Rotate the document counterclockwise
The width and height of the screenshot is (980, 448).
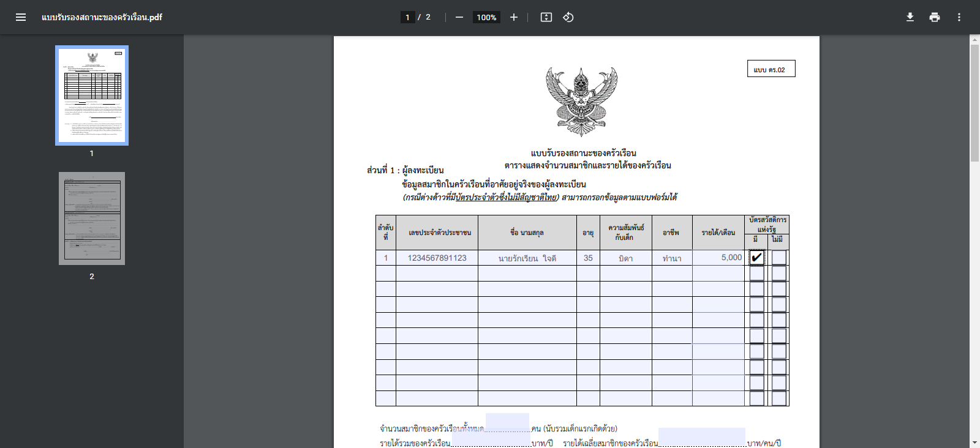point(568,17)
